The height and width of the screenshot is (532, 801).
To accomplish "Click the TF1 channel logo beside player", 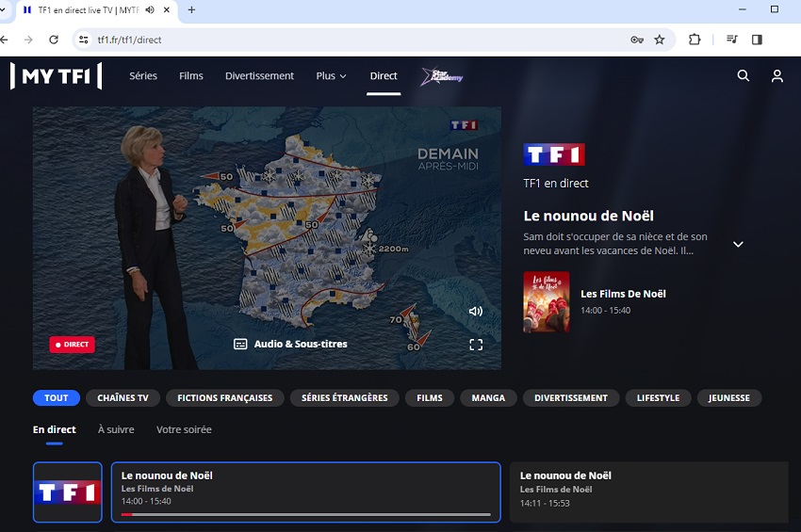I will (x=554, y=154).
